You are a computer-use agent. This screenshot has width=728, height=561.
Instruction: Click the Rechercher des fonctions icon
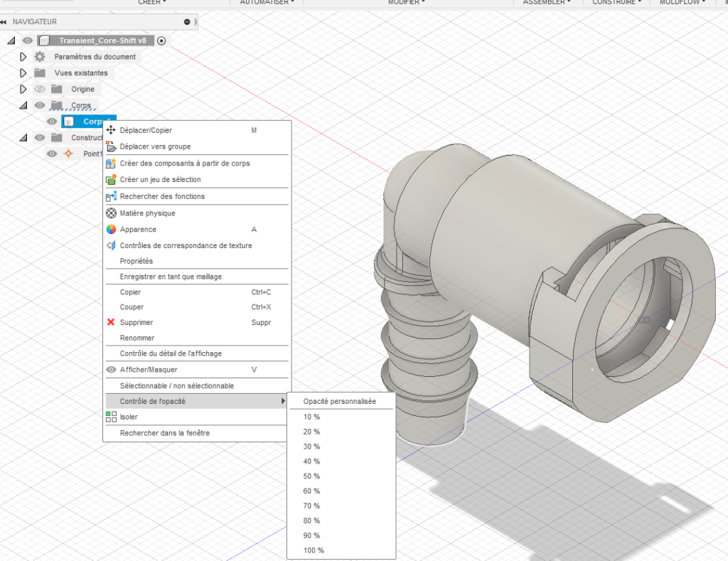point(111,196)
